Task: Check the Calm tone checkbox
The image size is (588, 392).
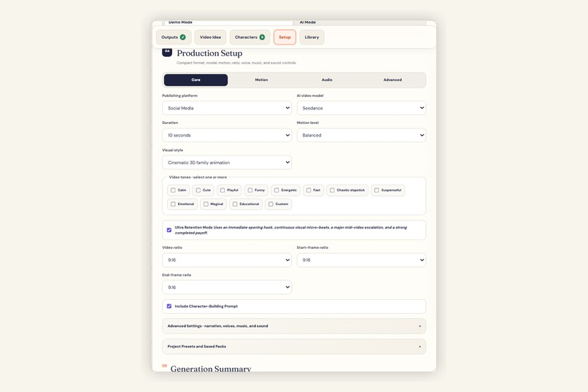Action: [173, 191]
